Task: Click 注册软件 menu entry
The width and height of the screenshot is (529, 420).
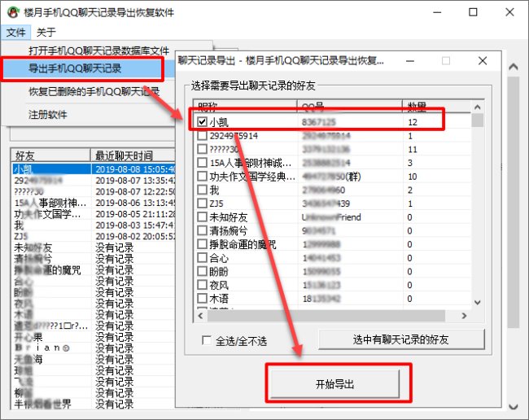Action: (x=47, y=115)
